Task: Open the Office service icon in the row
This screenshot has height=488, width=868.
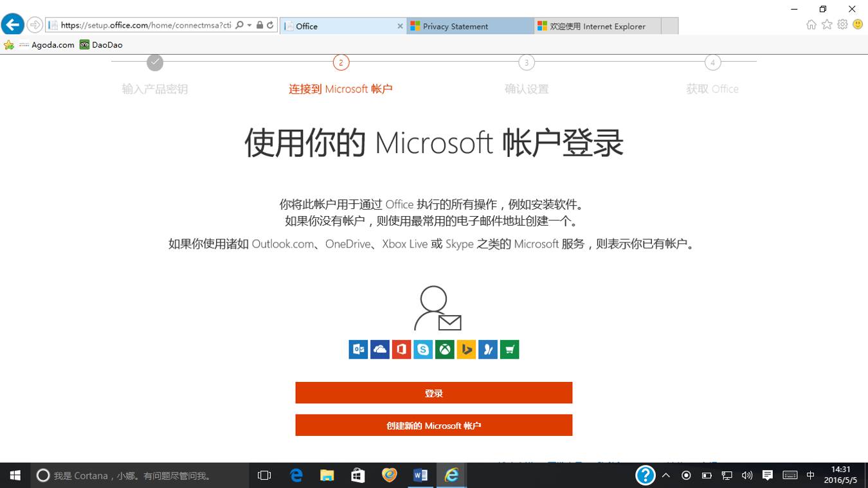Action: (x=401, y=349)
